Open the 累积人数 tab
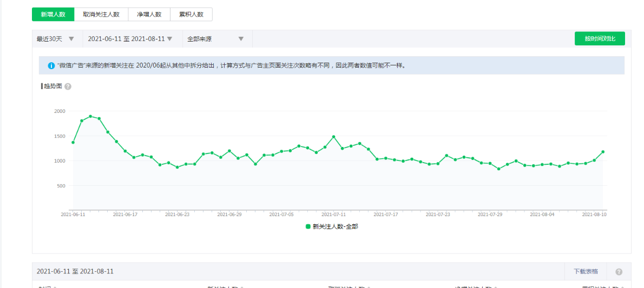The image size is (644, 288). (191, 15)
